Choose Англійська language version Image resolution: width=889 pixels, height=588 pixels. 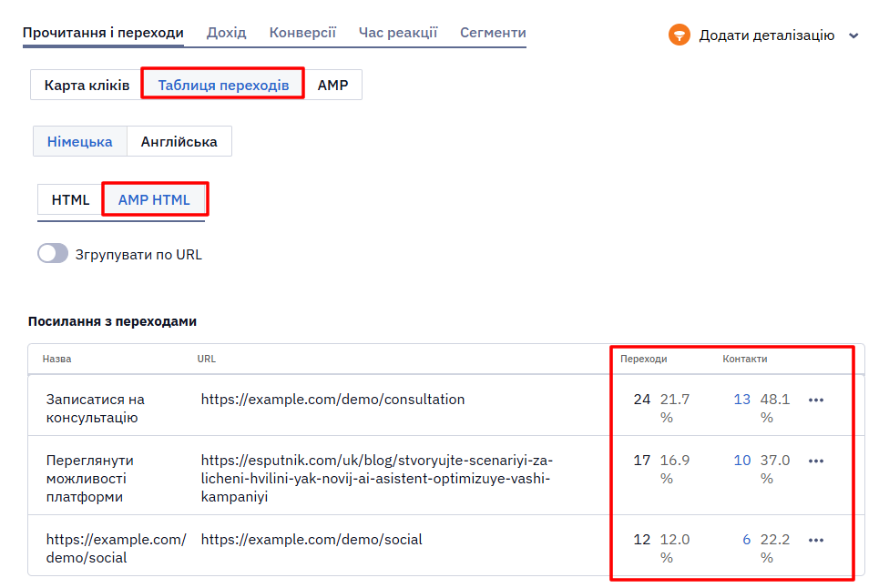pos(179,141)
